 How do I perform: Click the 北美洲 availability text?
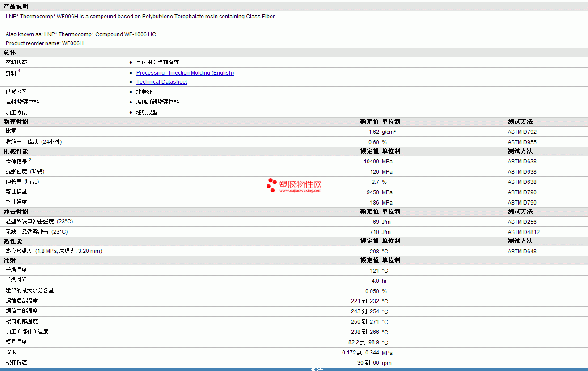pyautogui.click(x=144, y=92)
